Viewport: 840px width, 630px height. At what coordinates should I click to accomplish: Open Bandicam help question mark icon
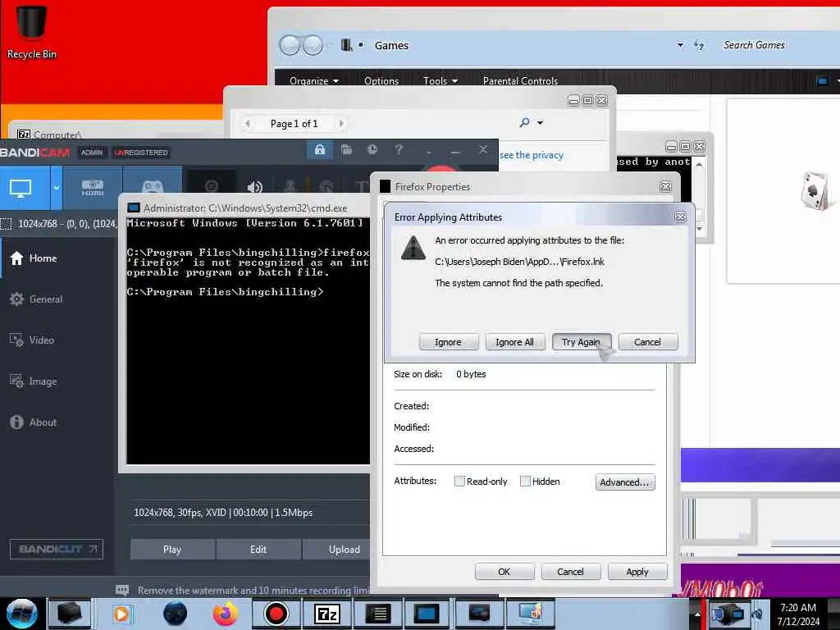(x=399, y=150)
